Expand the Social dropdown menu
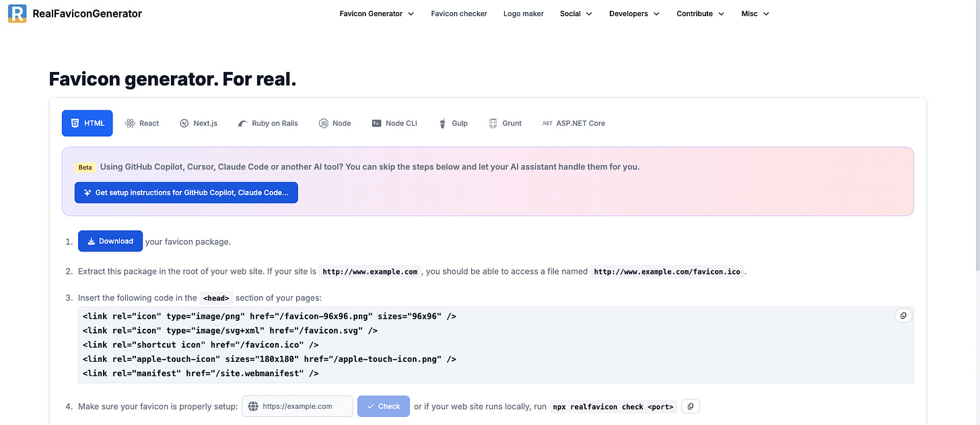The height and width of the screenshot is (425, 980). coord(576,13)
